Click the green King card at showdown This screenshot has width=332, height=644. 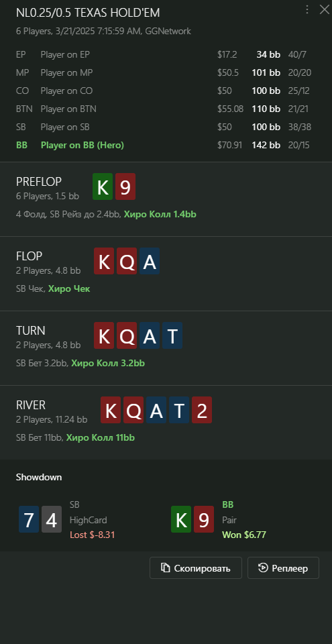pyautogui.click(x=181, y=519)
